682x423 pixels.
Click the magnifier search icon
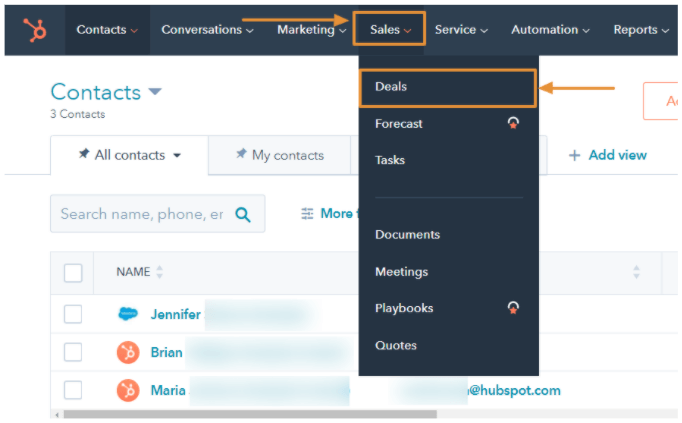pyautogui.click(x=243, y=215)
